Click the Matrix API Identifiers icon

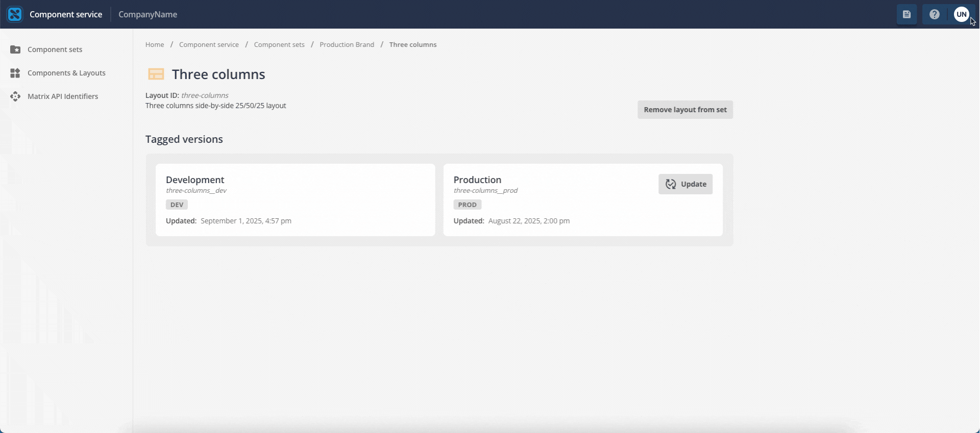(15, 96)
